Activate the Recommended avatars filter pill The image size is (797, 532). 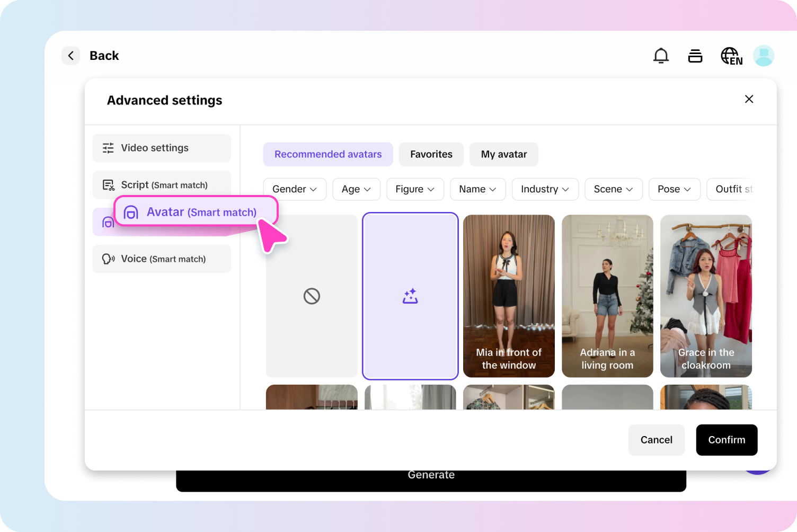327,154
